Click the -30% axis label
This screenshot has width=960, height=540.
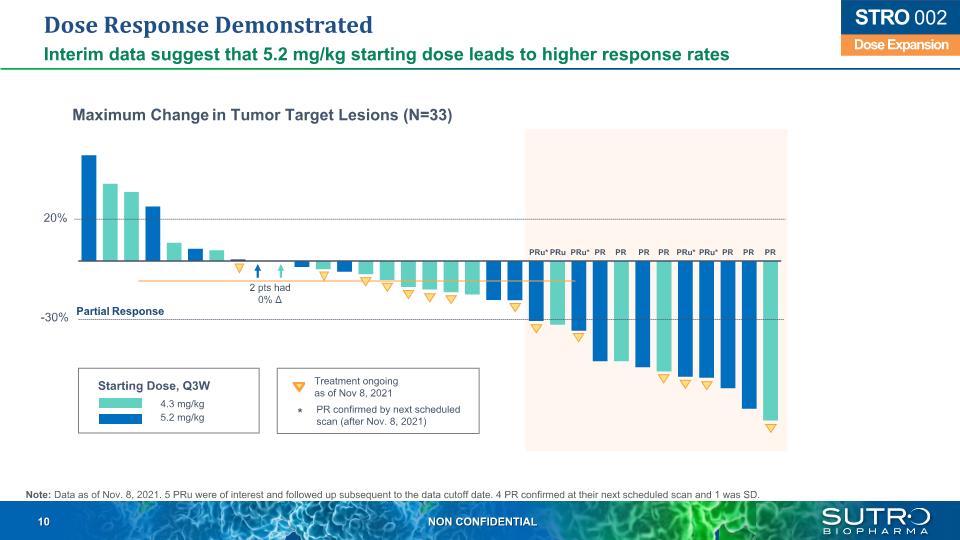pyautogui.click(x=54, y=318)
